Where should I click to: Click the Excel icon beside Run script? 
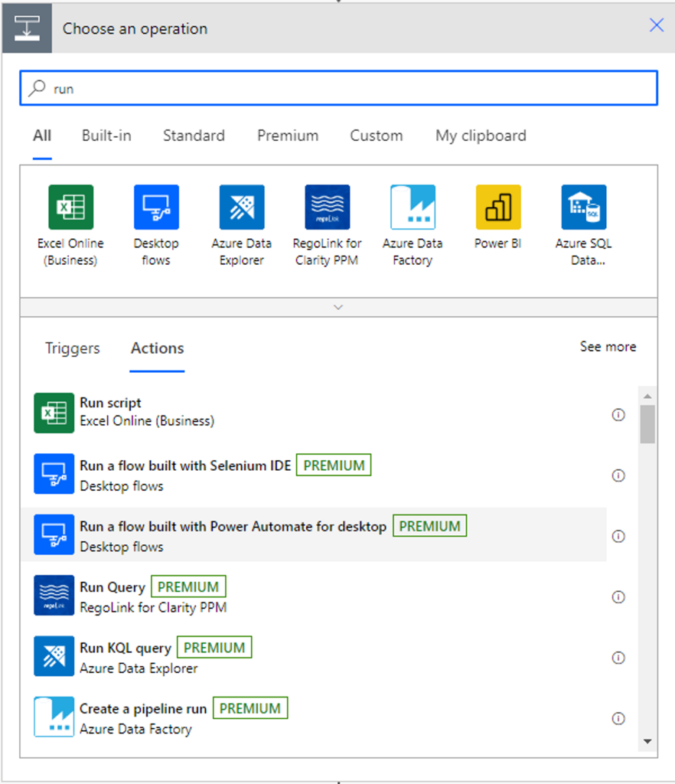click(x=54, y=413)
